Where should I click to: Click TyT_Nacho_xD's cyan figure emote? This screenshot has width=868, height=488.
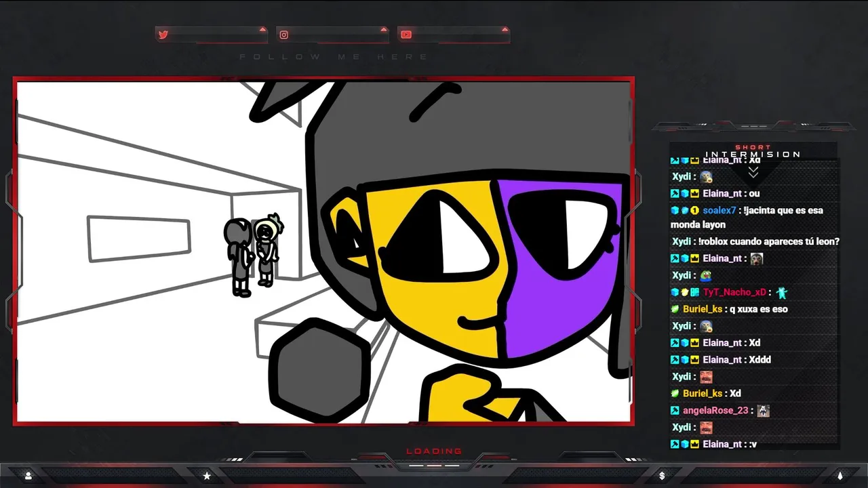pyautogui.click(x=782, y=292)
